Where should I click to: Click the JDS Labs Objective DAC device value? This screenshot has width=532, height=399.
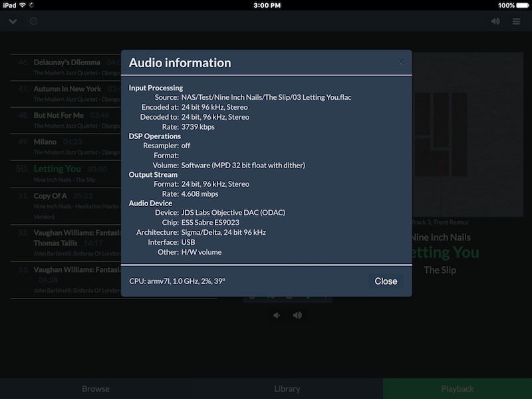(233, 213)
